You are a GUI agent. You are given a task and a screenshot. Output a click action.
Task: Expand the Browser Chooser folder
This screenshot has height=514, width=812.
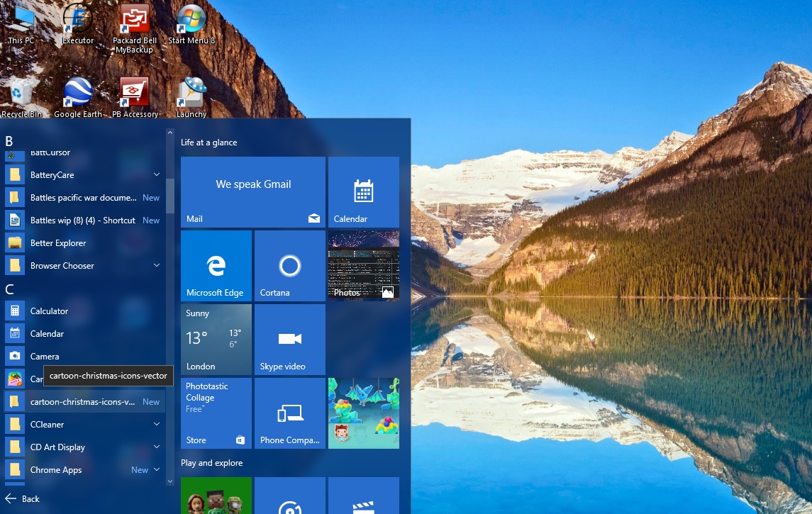[x=157, y=266]
